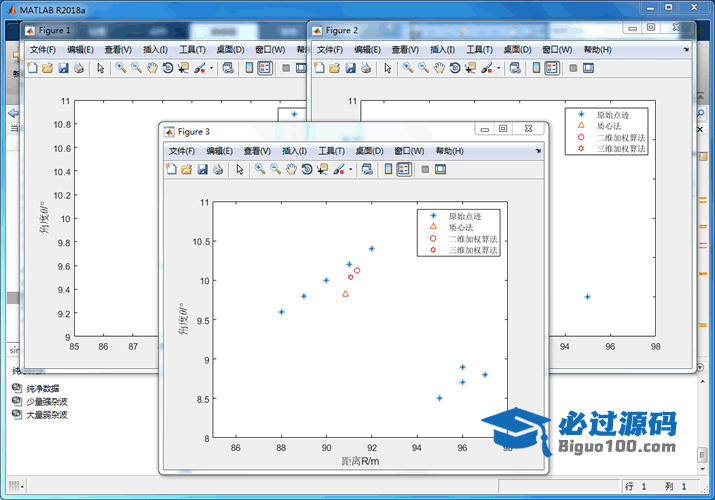Toggle the Insert Colorbar button in Figure 3
The image size is (715, 500).
click(x=387, y=169)
